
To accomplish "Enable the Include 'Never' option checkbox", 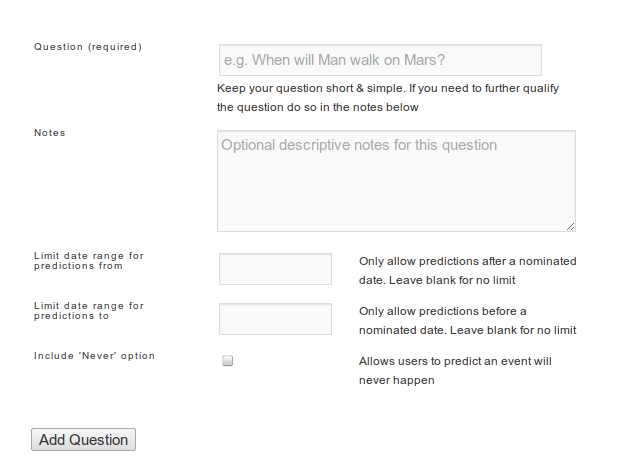I will pyautogui.click(x=227, y=361).
